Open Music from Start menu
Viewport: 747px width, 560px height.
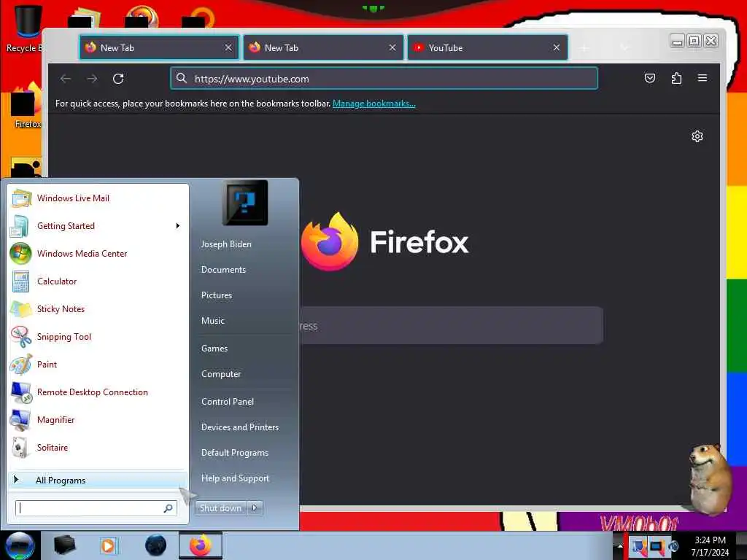213,321
